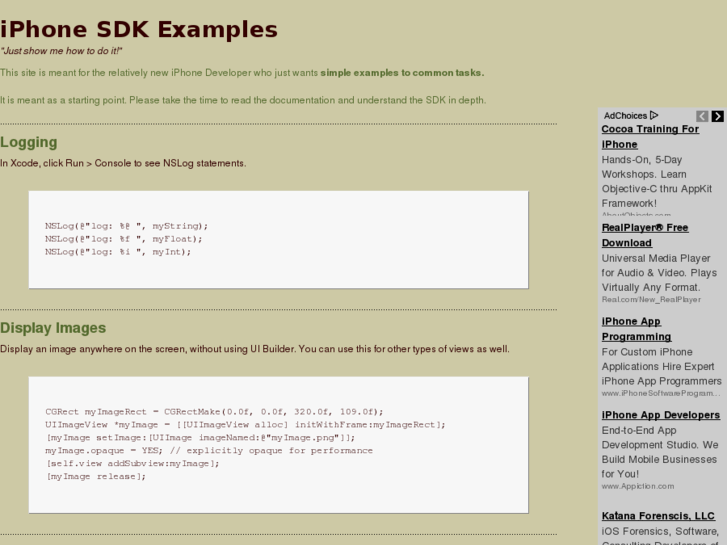The width and height of the screenshot is (727, 545).
Task: Show next ads with right arrow
Action: tap(717, 116)
